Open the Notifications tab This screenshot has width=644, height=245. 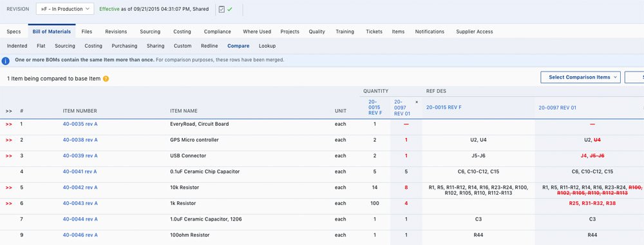(x=430, y=32)
